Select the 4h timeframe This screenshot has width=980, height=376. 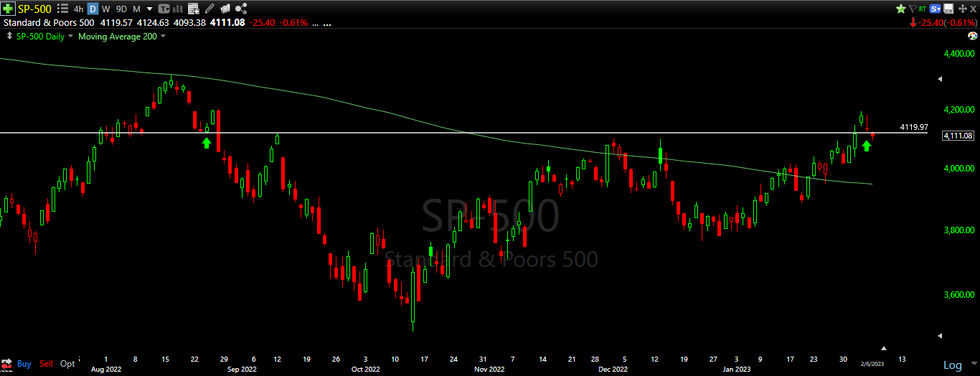point(78,9)
